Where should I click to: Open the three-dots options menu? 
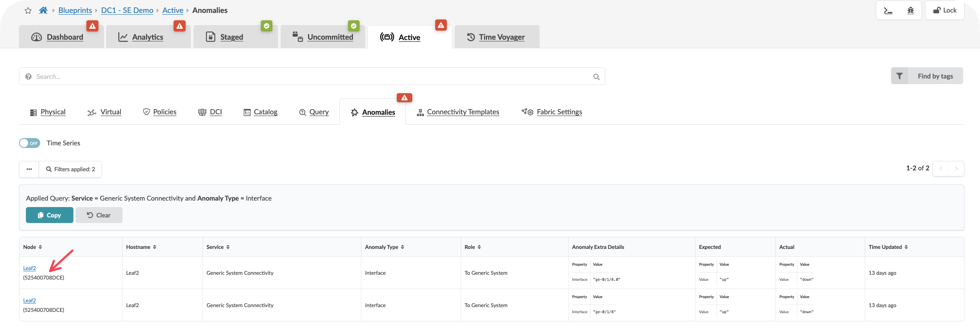pos(29,169)
